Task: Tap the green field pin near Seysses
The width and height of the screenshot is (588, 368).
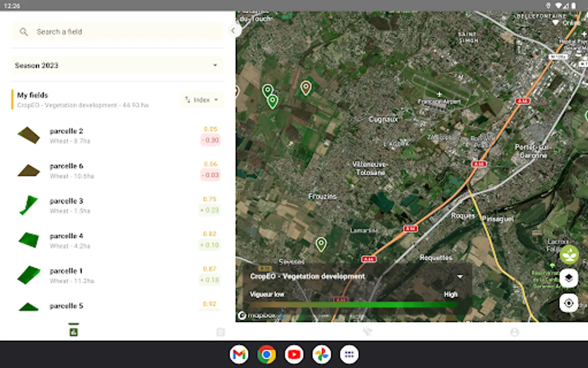Action: point(321,244)
